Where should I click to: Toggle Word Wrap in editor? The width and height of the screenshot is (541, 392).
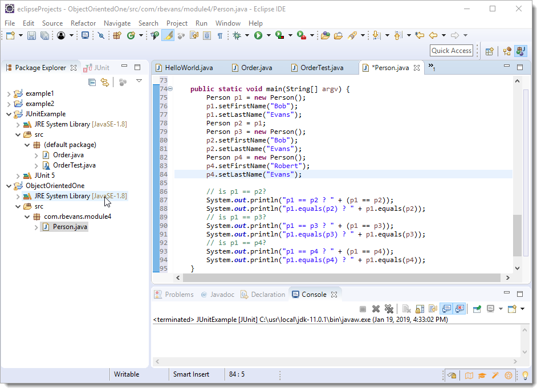[194, 35]
